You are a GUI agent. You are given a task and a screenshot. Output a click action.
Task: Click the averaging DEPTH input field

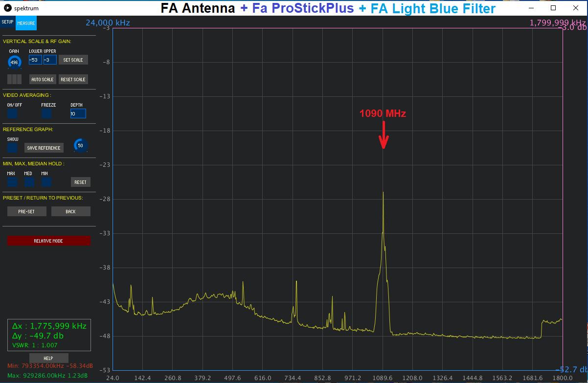pyautogui.click(x=78, y=113)
